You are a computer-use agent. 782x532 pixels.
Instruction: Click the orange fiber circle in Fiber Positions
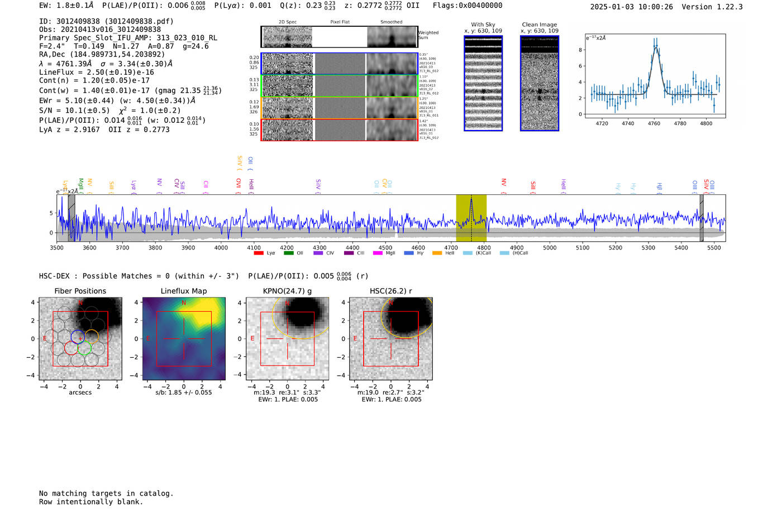click(92, 337)
